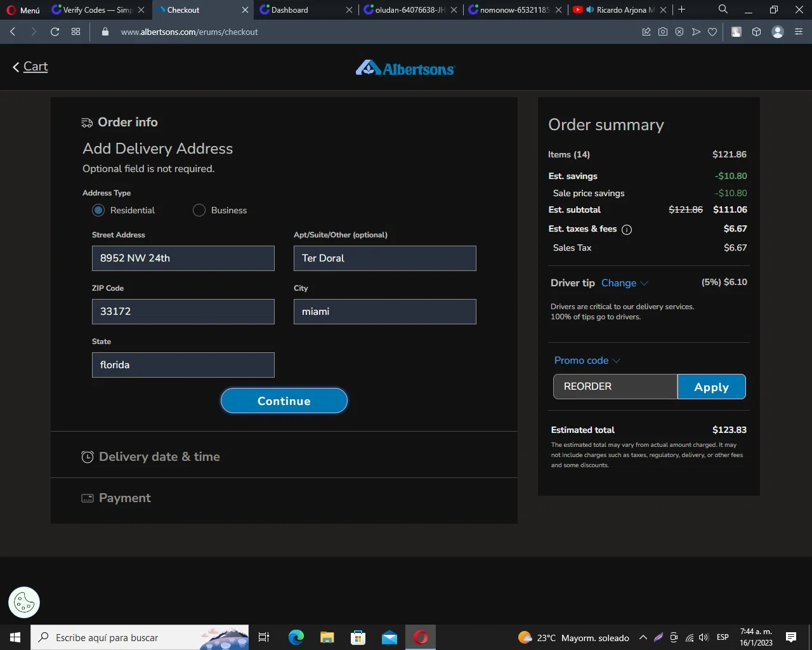Viewport: 812px width, 650px height.
Task: Click State input field
Action: pyautogui.click(x=183, y=365)
